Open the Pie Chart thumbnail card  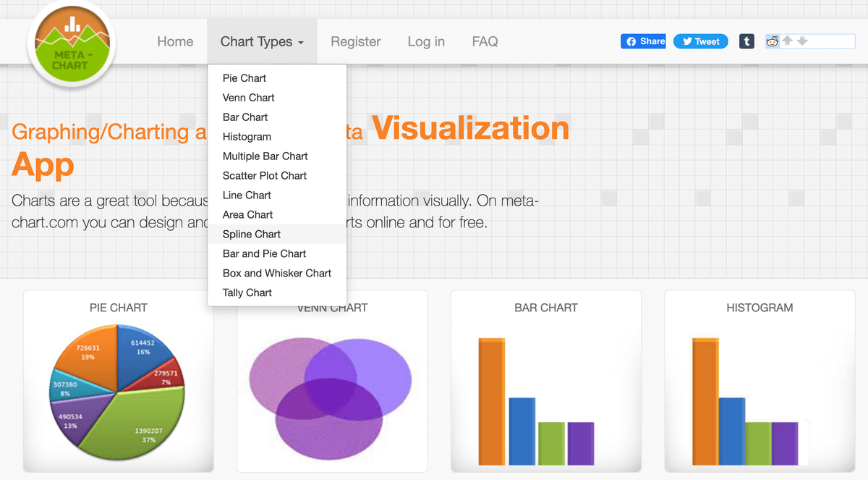click(x=119, y=391)
